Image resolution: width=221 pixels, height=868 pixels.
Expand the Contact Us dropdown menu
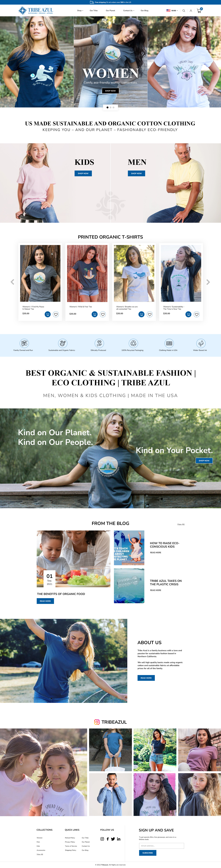pyautogui.click(x=129, y=10)
